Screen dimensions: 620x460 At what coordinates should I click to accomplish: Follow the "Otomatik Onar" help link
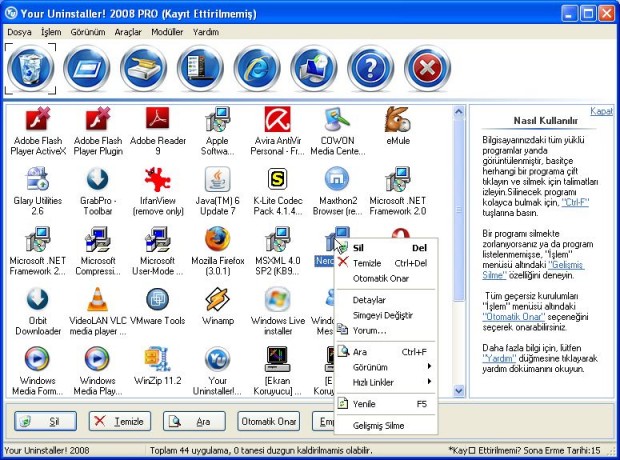click(x=514, y=317)
